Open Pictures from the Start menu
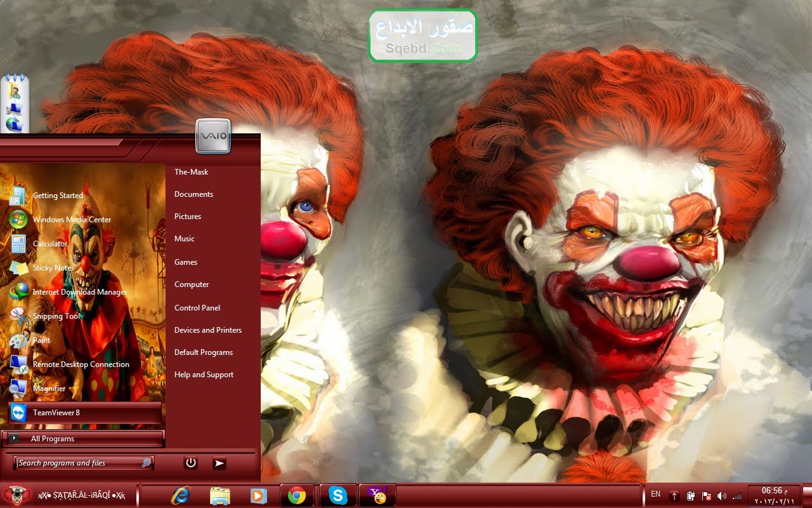The height and width of the screenshot is (508, 812). (188, 217)
